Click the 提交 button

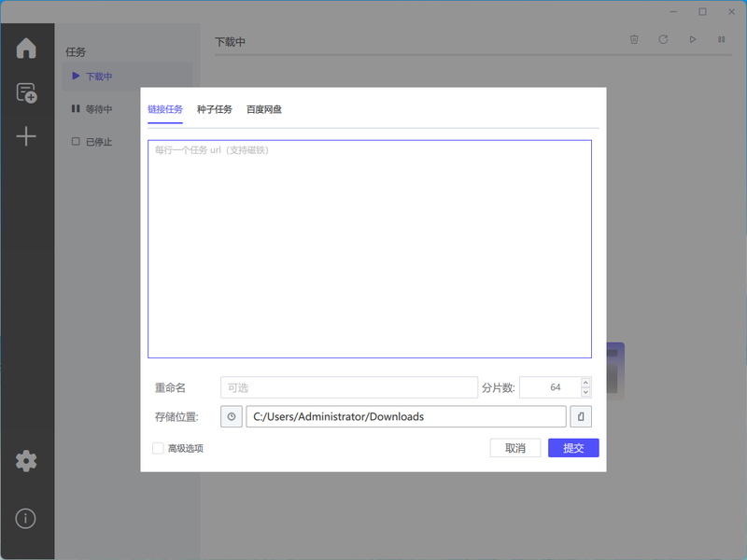pyautogui.click(x=573, y=448)
